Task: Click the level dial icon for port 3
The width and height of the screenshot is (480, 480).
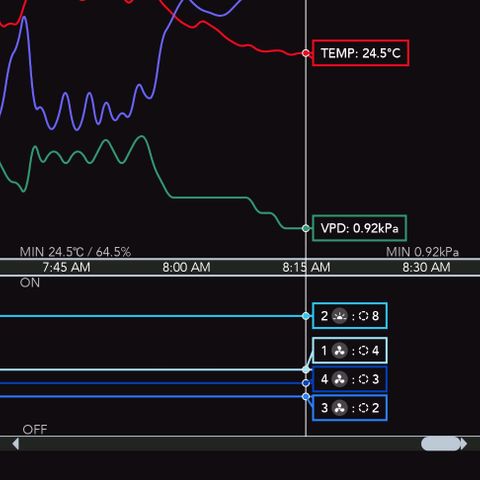Action: (x=363, y=408)
